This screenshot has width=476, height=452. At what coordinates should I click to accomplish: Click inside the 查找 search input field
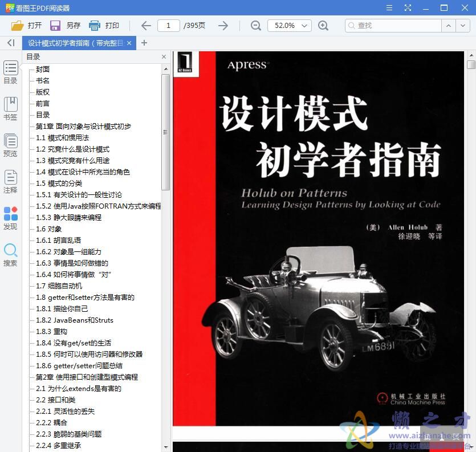tap(393, 25)
